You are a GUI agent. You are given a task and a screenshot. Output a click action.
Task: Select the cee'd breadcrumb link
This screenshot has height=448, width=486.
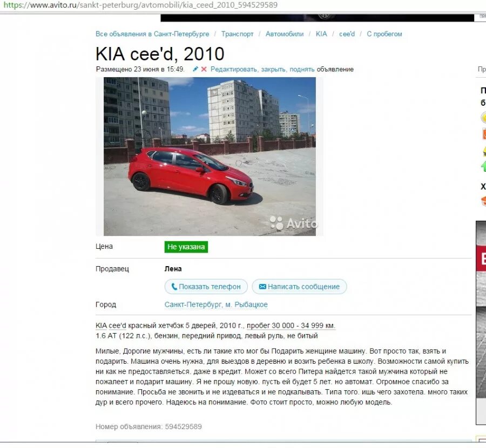pos(347,34)
